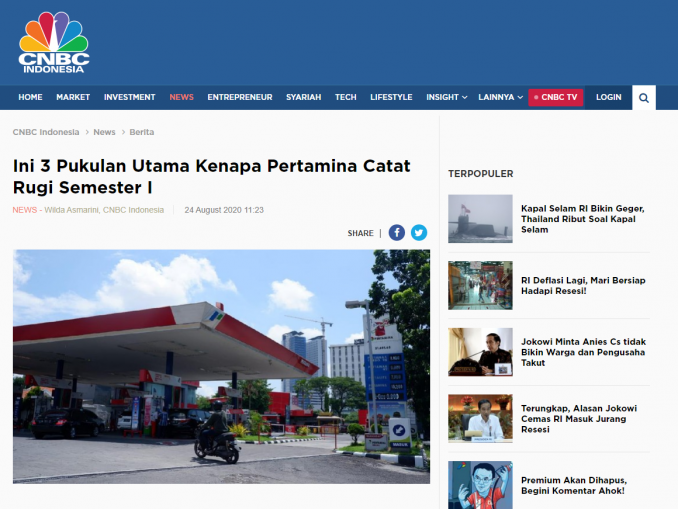The width and height of the screenshot is (678, 509).
Task: Click the red NEWS category label
Action: 25,210
